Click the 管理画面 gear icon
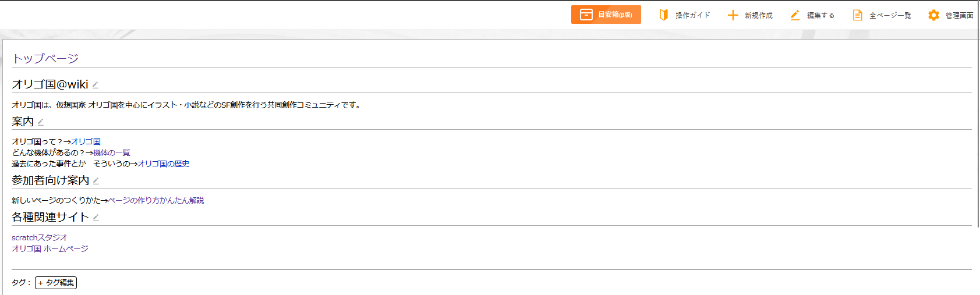This screenshot has width=980, height=295. click(934, 15)
